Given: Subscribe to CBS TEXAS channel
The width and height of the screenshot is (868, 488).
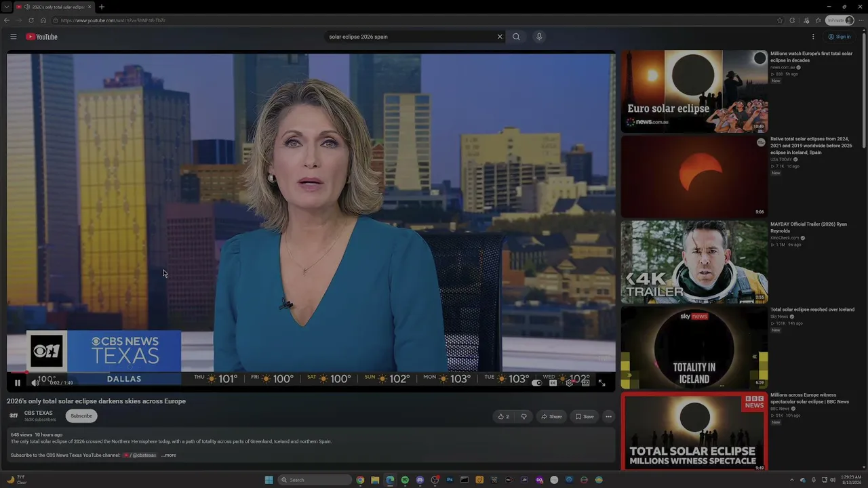Looking at the screenshot, I should (x=81, y=416).
